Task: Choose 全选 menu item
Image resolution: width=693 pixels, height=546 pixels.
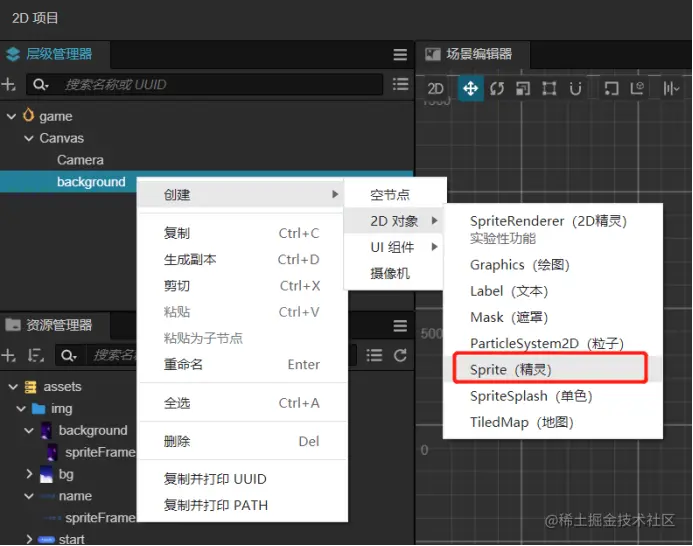Action: click(x=242, y=403)
